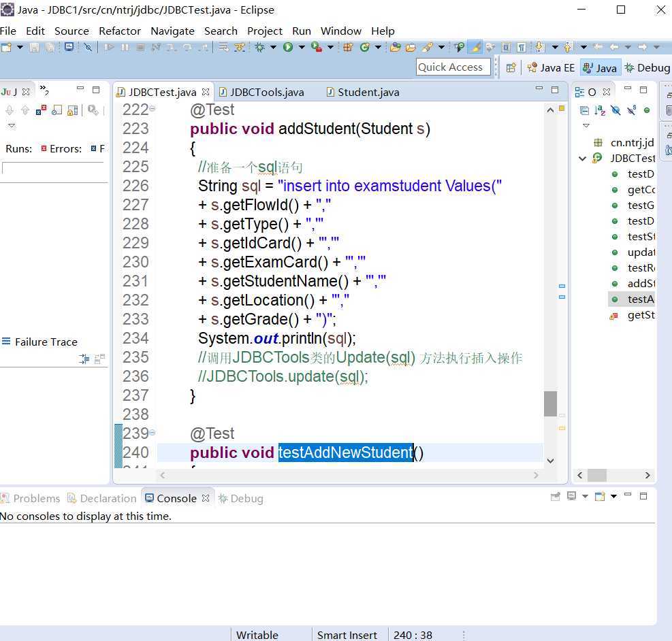Switch to the Java EE perspective

coord(551,67)
